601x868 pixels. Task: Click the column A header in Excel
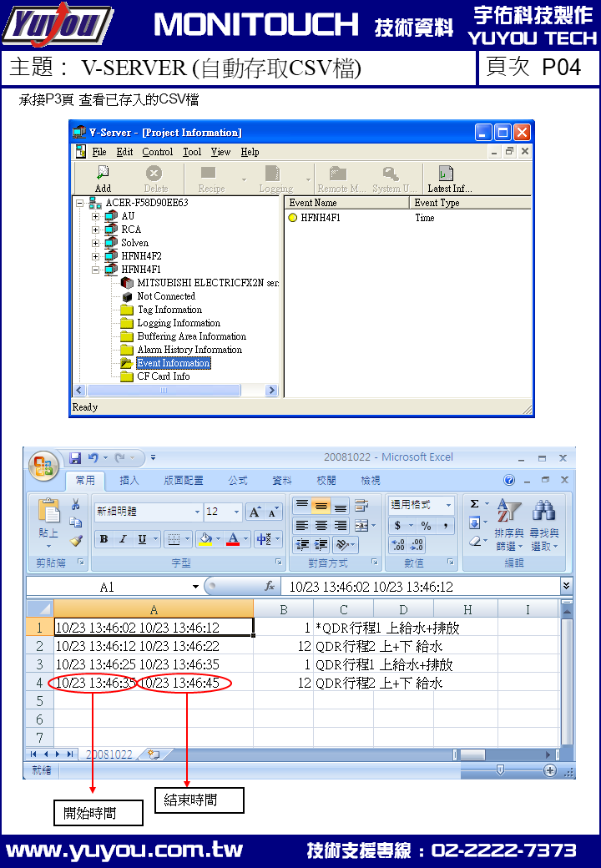point(154,610)
